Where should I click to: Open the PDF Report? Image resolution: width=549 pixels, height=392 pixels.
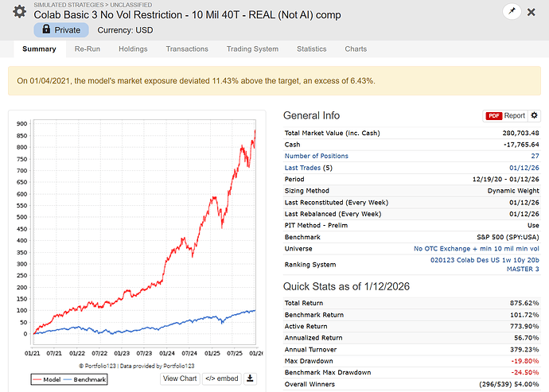(505, 115)
